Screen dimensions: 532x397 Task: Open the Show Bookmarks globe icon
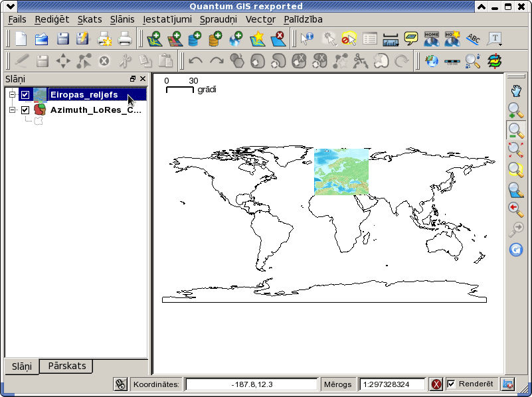pyautogui.click(x=432, y=39)
